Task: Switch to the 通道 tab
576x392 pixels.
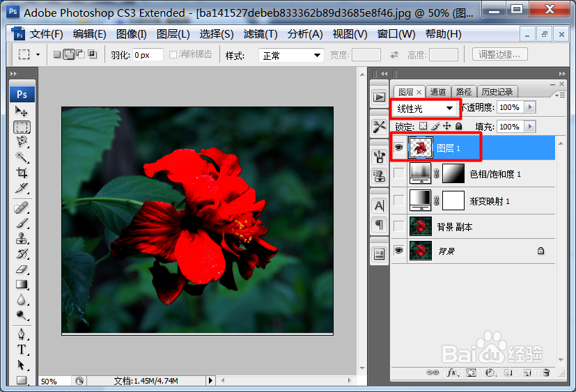Action: 438,92
